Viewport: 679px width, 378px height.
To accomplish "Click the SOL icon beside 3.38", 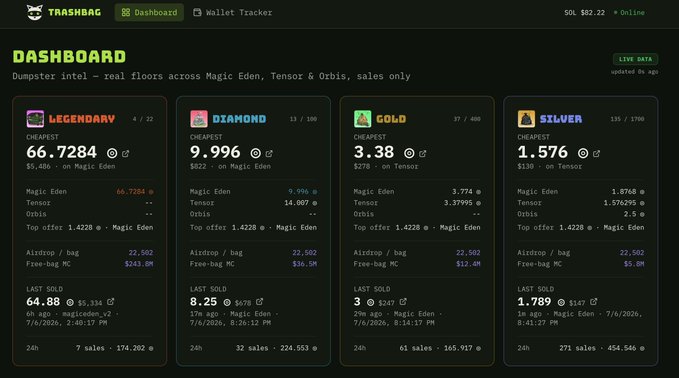I will click(x=409, y=153).
